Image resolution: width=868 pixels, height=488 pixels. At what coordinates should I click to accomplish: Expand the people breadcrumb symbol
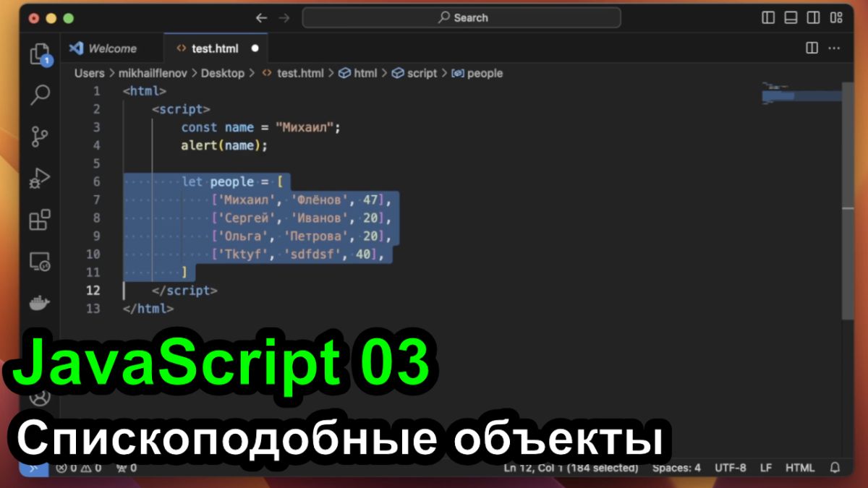coord(477,73)
